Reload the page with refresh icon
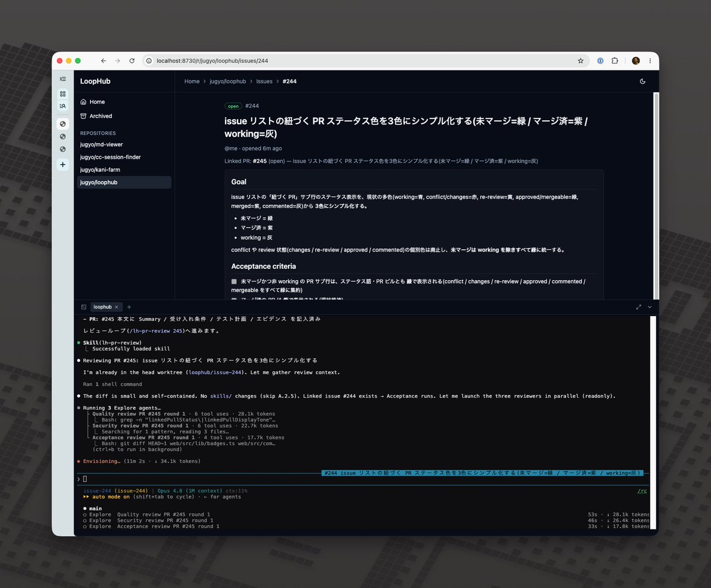The height and width of the screenshot is (588, 711). pyautogui.click(x=132, y=61)
